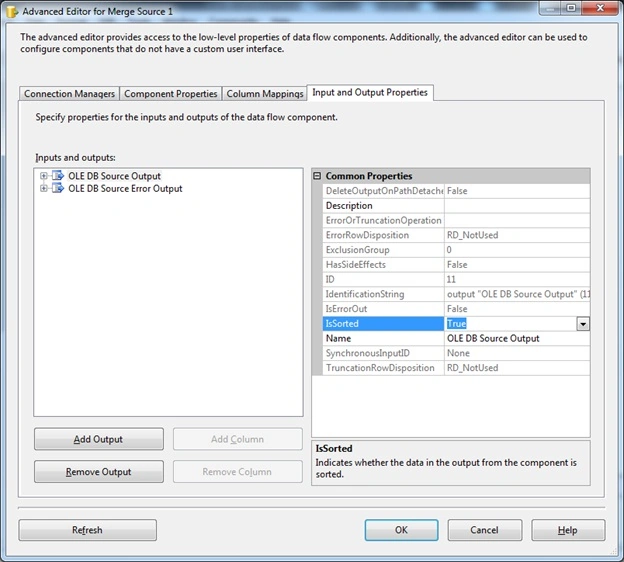Close the Advanced Editor window
Screen dimensions: 624x562
tap(600, 8)
